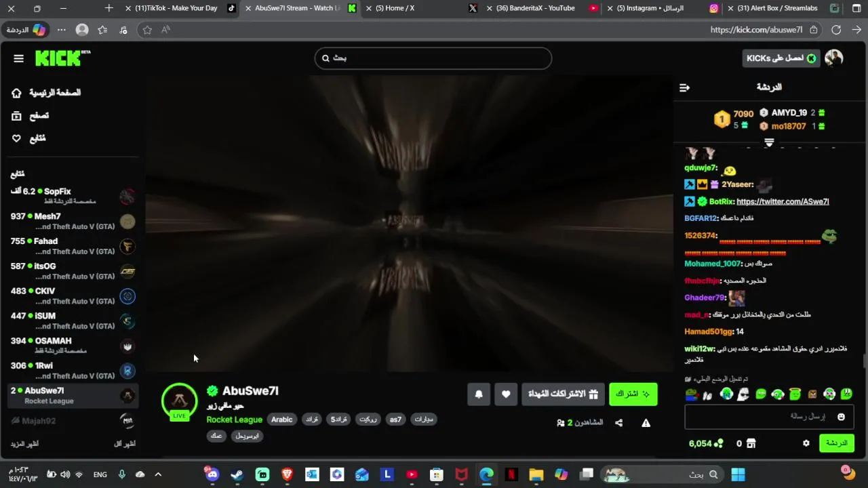Click the green Subscribe button

pyautogui.click(x=633, y=394)
